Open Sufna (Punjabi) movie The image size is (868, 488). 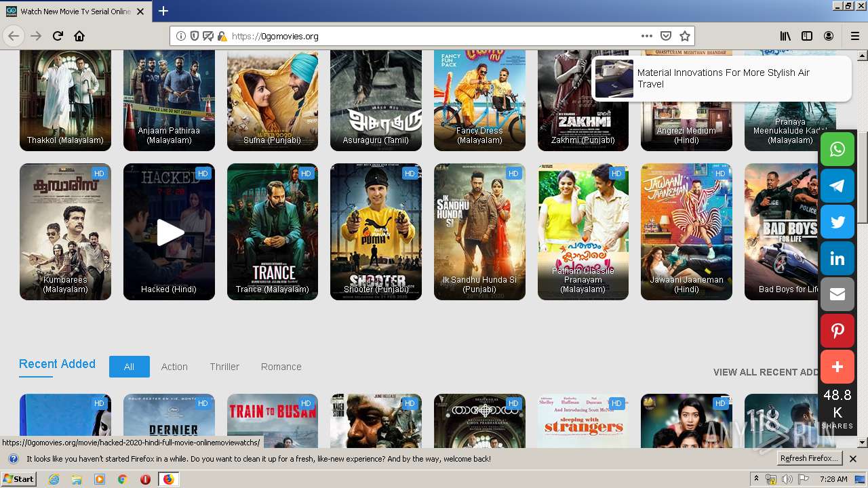pos(273,100)
